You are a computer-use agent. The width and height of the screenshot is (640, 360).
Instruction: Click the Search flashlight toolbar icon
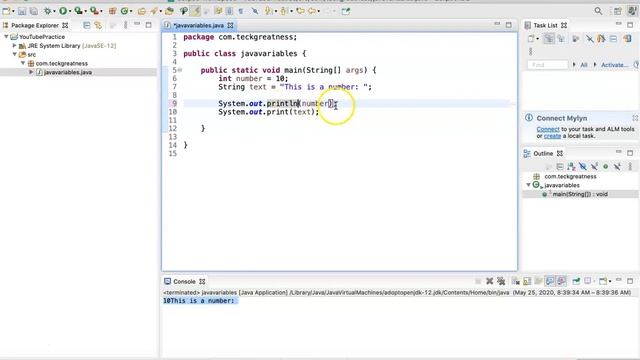tap(154, 11)
